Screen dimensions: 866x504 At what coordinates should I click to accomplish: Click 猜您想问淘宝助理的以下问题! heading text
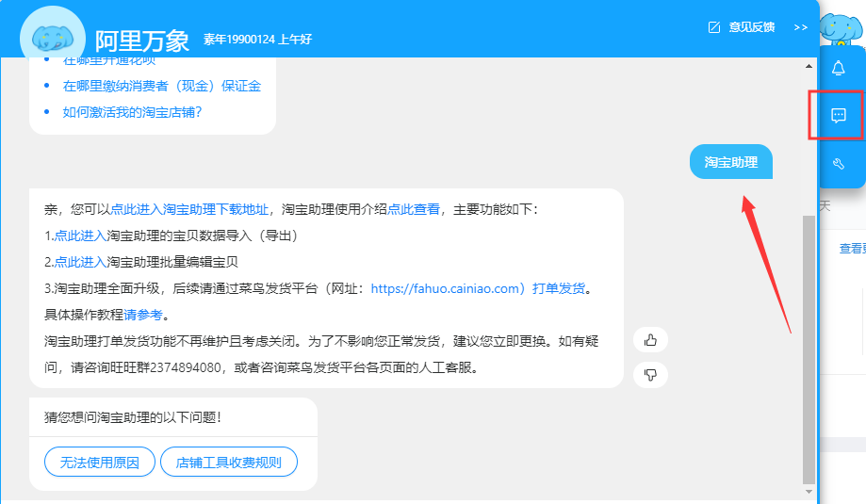(x=133, y=417)
